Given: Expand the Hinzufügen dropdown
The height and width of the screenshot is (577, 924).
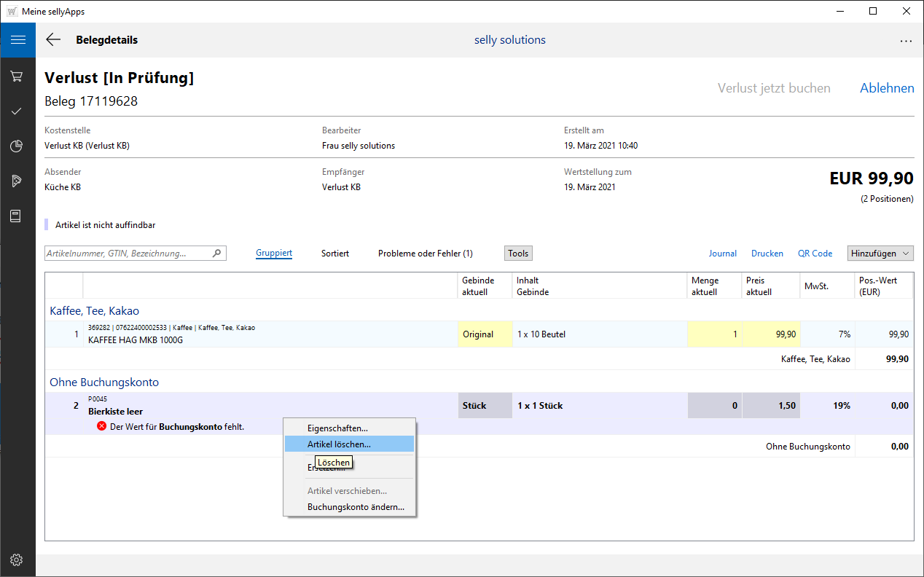Looking at the screenshot, I should (x=880, y=254).
